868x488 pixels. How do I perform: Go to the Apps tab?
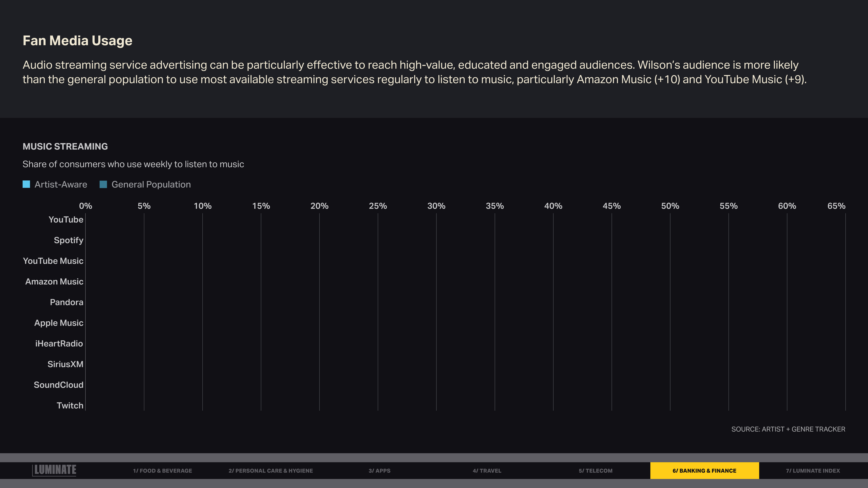(379, 470)
